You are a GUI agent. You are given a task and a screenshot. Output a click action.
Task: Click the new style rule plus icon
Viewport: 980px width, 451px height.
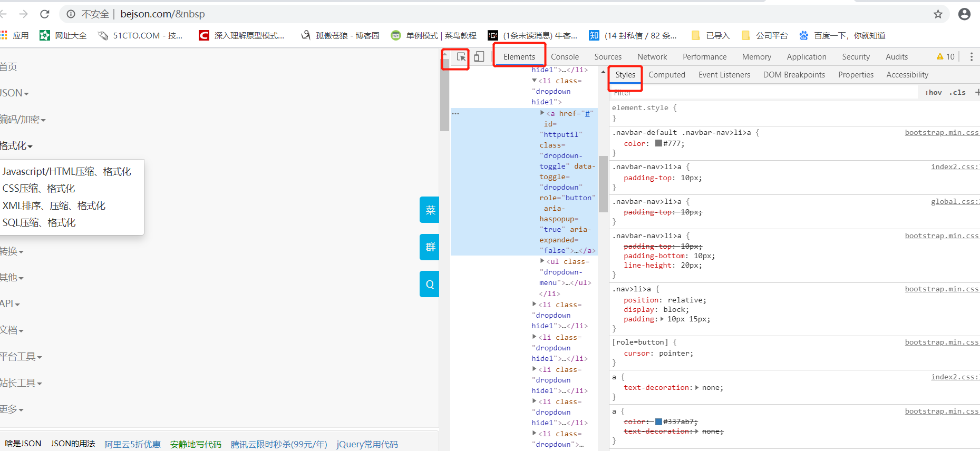977,92
